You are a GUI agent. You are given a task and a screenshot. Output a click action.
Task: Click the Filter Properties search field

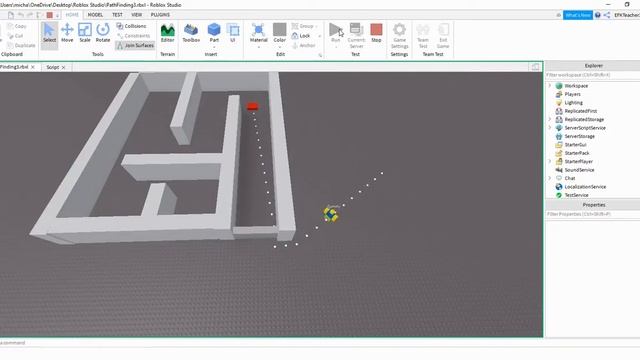tap(593, 214)
